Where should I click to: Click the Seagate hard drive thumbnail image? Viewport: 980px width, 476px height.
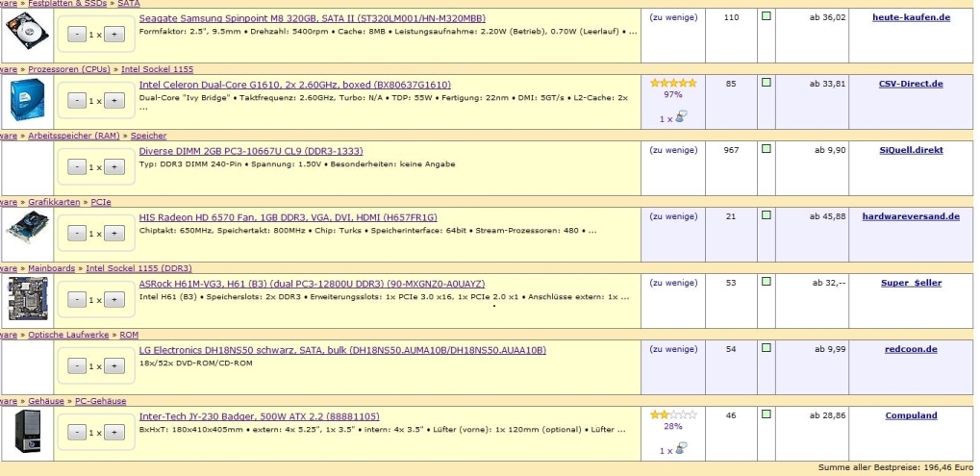tap(27, 31)
